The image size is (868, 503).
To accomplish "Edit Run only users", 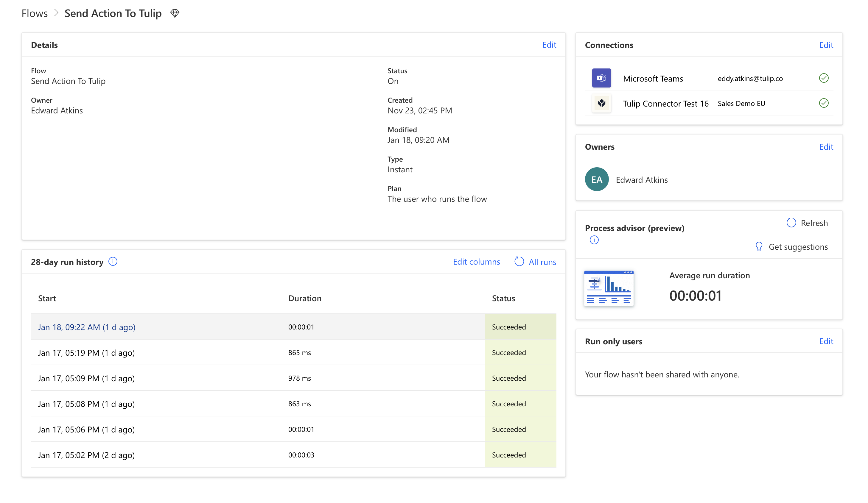I will coord(826,341).
